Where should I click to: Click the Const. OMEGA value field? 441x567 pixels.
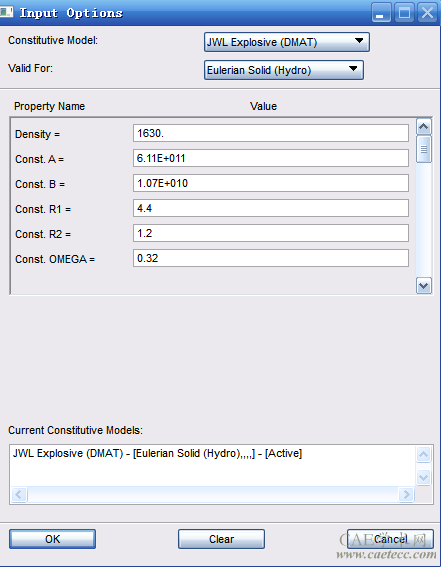(271, 258)
